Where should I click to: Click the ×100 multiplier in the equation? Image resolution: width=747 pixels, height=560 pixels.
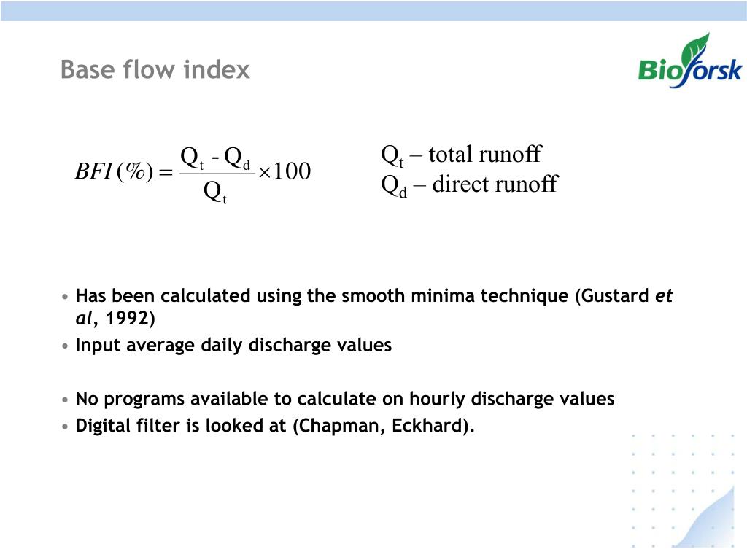pos(285,171)
